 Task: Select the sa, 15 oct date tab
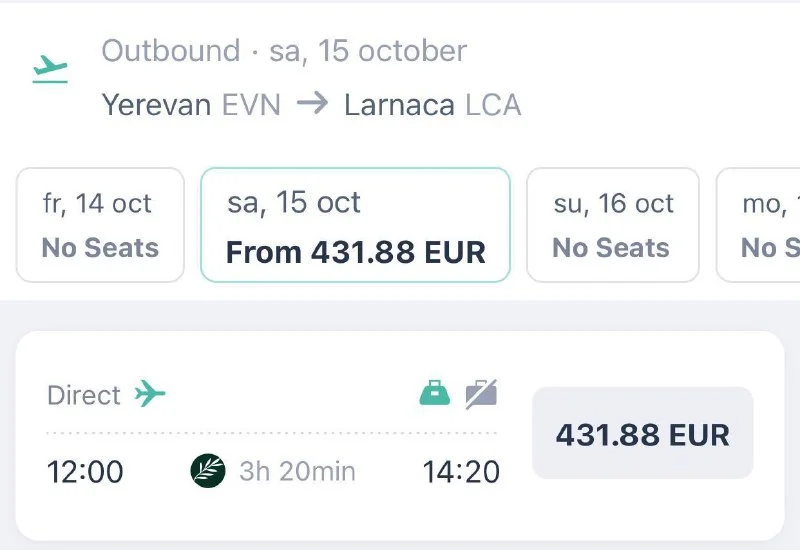coord(355,225)
